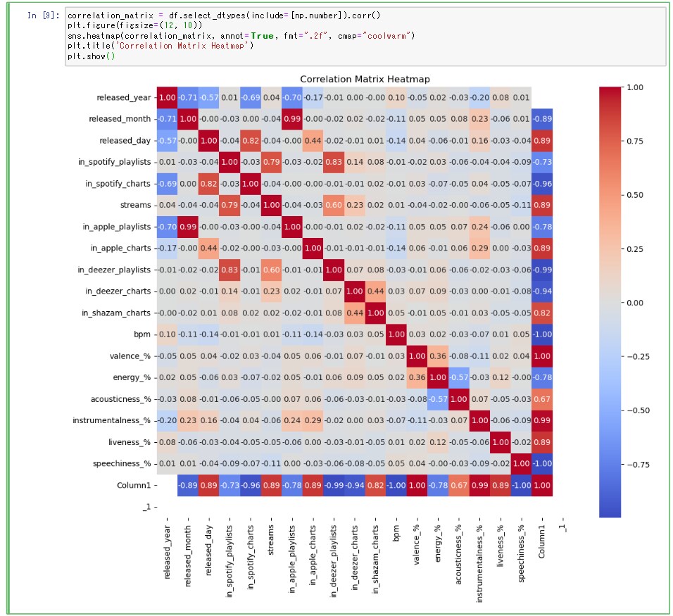Image resolution: width=673 pixels, height=616 pixels.
Task: Click the 'Correlation Matrix Heatmap' chart title
Action: pos(365,79)
